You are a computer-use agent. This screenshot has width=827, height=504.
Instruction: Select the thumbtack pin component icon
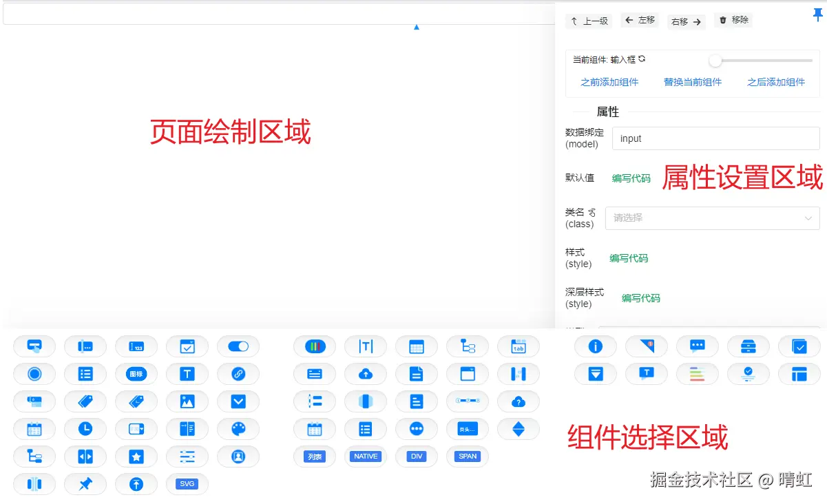(x=85, y=484)
